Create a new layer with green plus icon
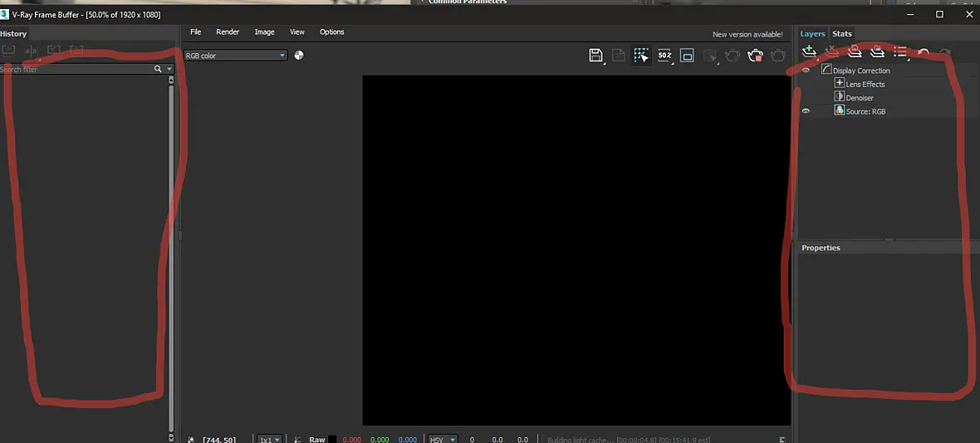 (809, 51)
